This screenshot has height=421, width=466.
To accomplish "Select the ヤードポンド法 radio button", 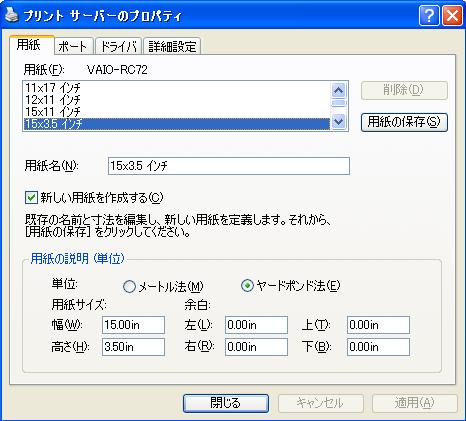I will (x=247, y=285).
